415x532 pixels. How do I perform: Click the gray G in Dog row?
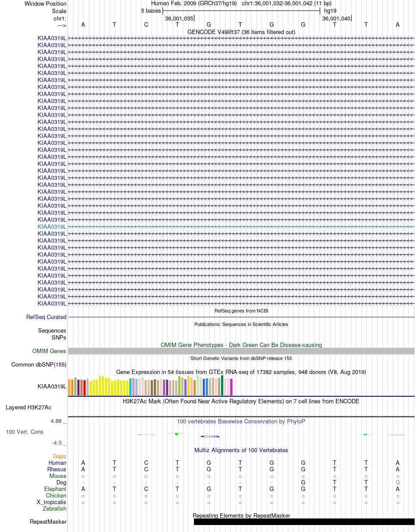[398, 482]
